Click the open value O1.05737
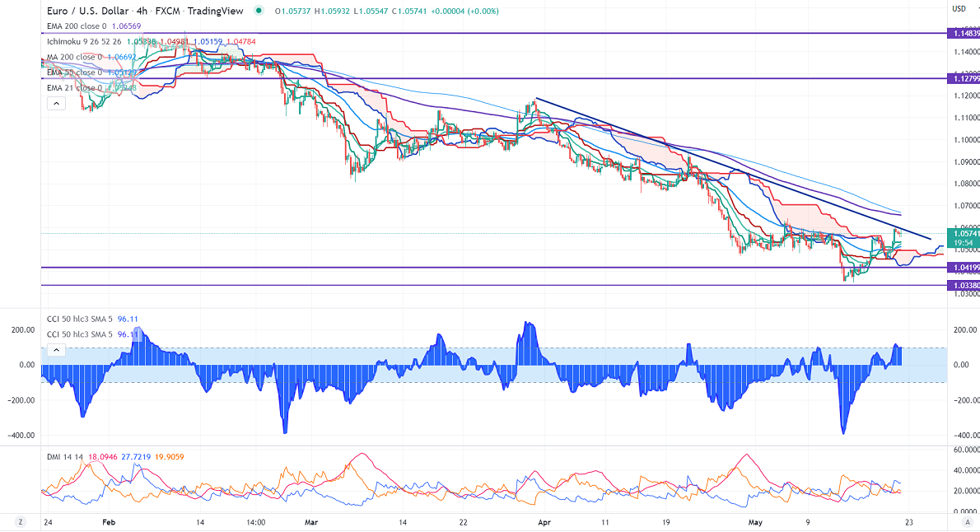 tap(292, 12)
